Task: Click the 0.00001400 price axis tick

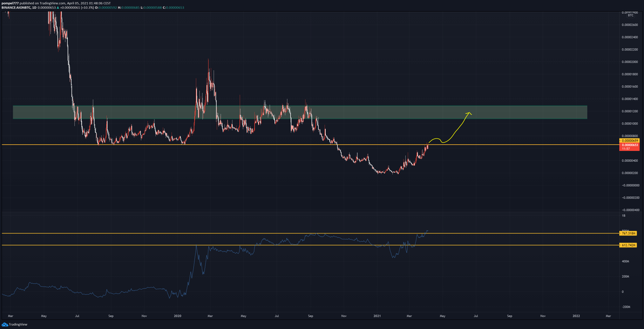Action: tap(631, 99)
